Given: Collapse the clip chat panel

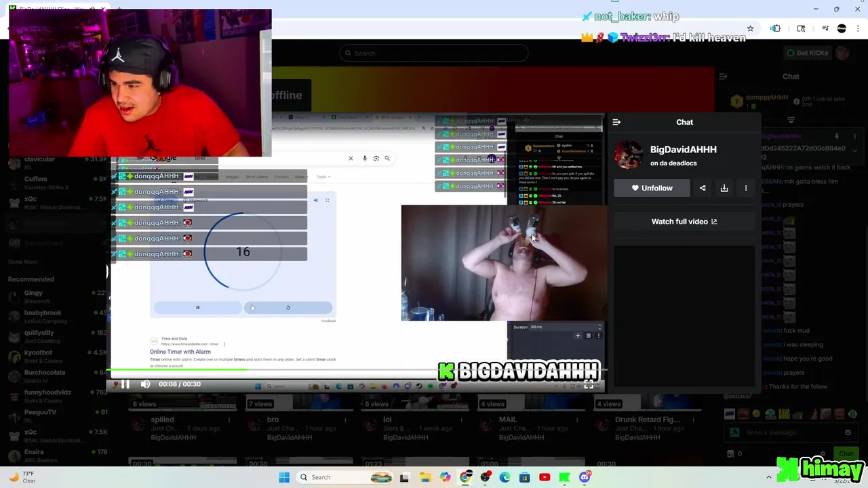Looking at the screenshot, I should point(616,122).
